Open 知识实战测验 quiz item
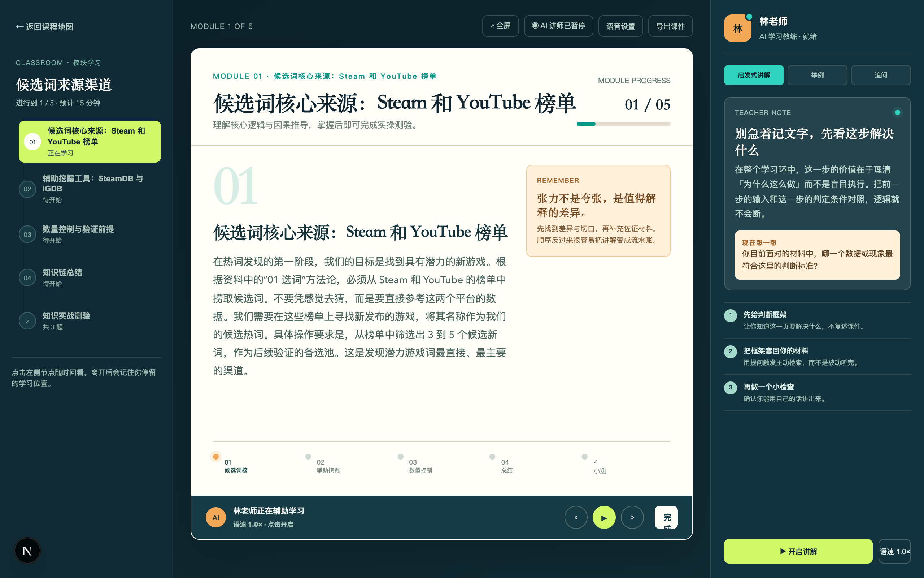Screen dimensions: 924x578 90,321
